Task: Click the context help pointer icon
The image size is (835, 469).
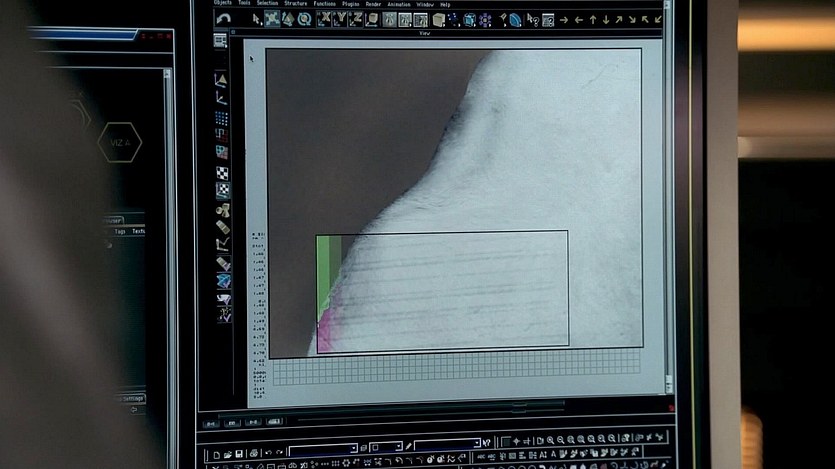Action: (532, 20)
